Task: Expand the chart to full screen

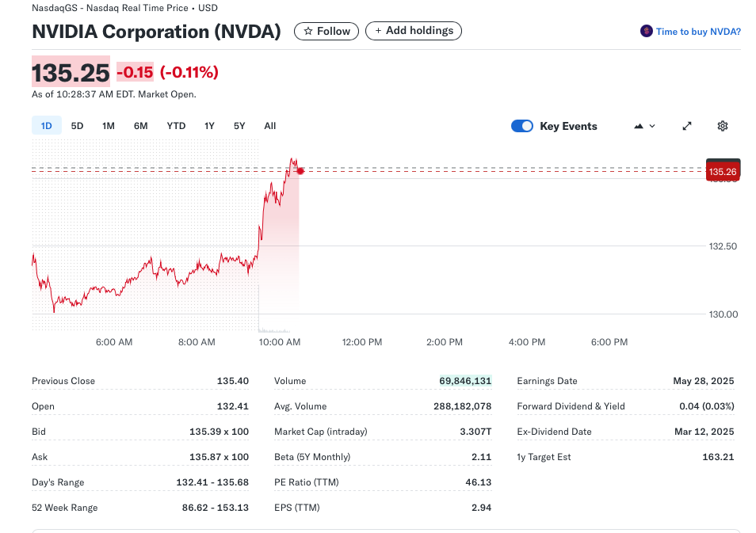Action: [687, 126]
